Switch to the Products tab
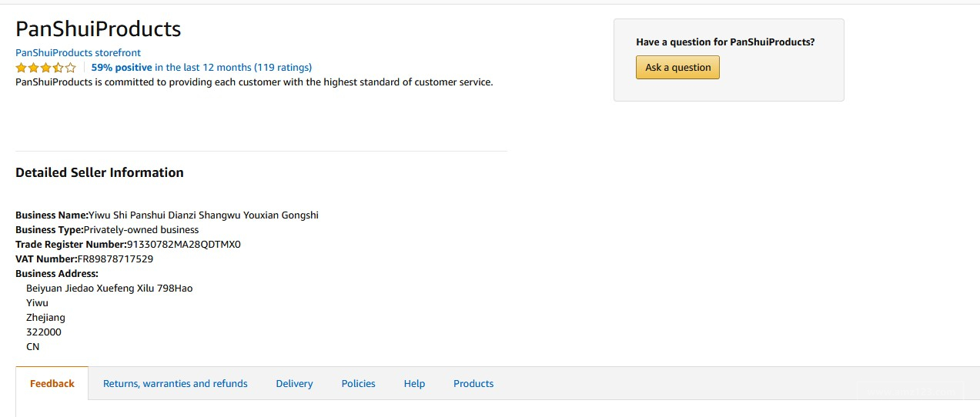This screenshot has height=417, width=980. pyautogui.click(x=473, y=384)
